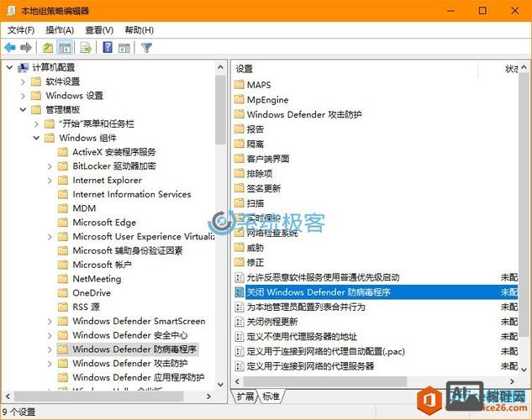Click the 排除项 folder icon

(x=240, y=173)
